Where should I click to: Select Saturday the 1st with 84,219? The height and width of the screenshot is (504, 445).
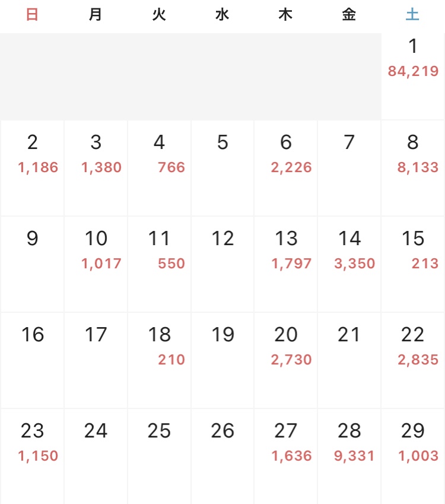412,59
